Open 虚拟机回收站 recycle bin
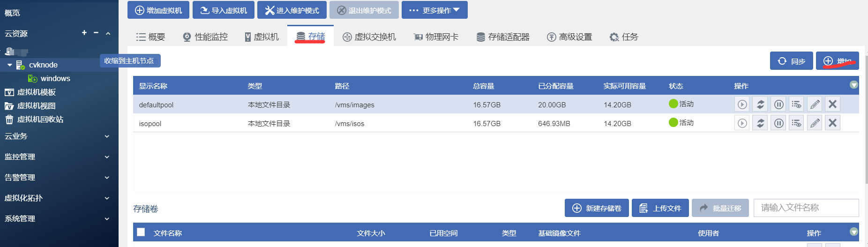 tap(34, 120)
